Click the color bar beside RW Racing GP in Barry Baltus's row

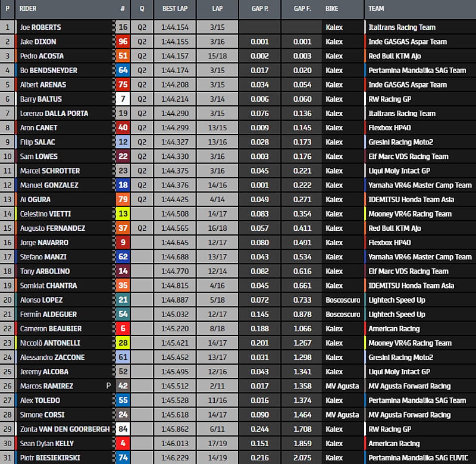365,99
